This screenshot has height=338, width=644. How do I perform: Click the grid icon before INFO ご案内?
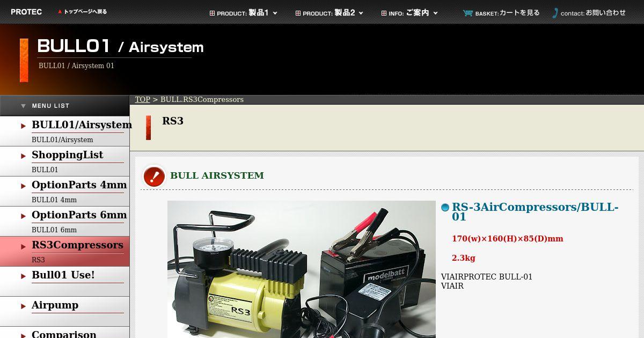384,13
